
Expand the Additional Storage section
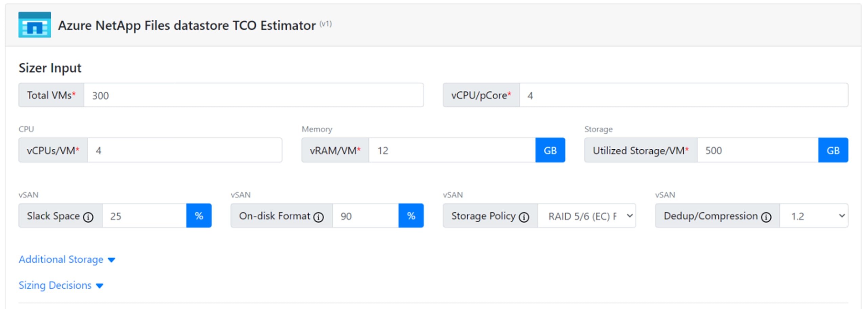[x=67, y=259]
